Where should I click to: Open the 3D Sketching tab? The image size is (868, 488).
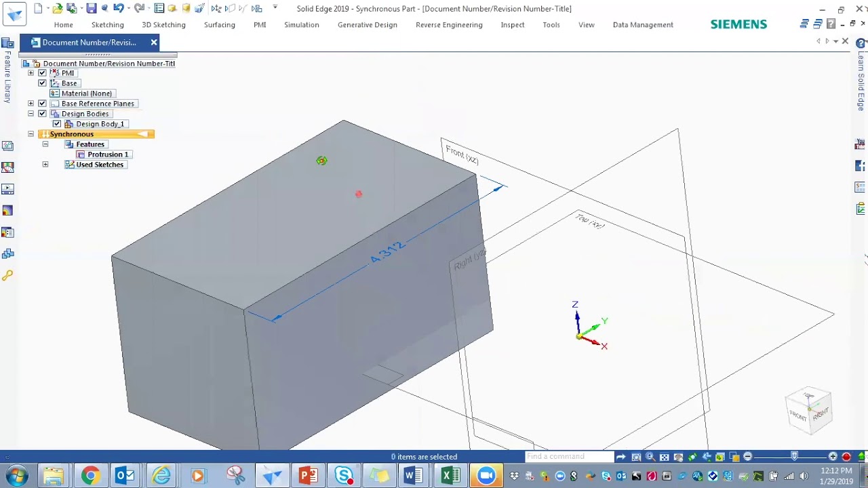tap(163, 25)
